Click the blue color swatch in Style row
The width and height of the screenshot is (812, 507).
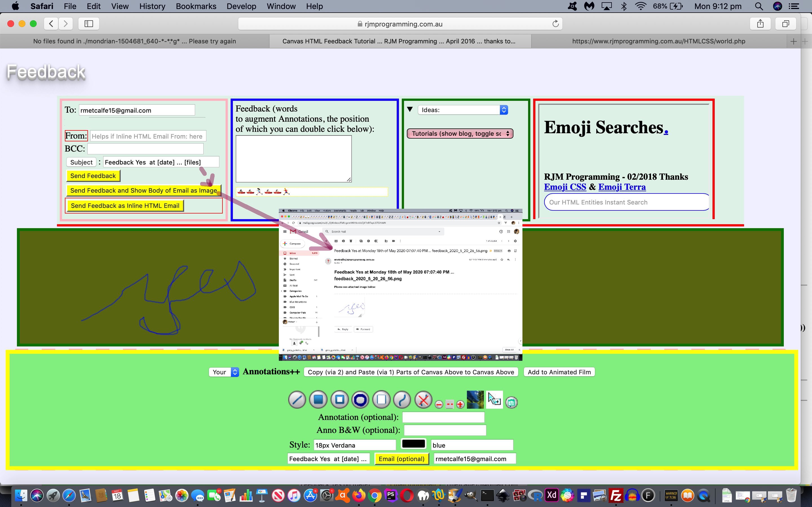coord(413,444)
